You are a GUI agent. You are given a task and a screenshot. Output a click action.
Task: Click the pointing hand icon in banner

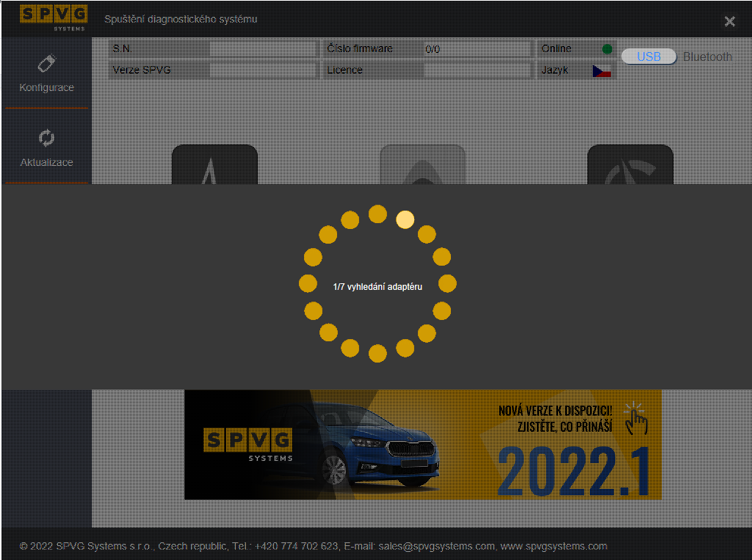pos(637,418)
